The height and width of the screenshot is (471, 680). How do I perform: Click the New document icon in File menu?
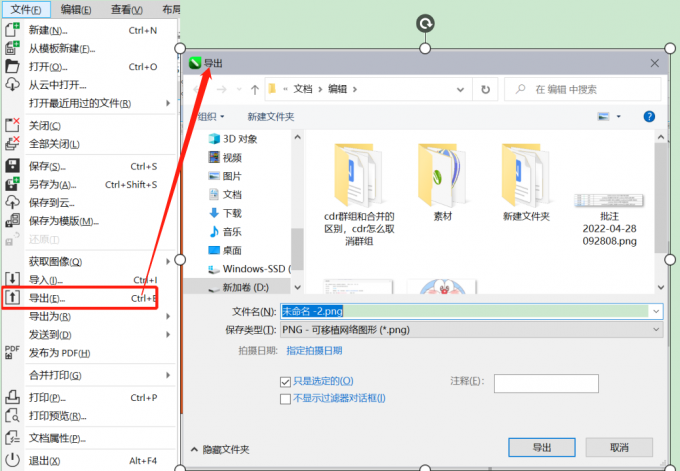click(12, 30)
